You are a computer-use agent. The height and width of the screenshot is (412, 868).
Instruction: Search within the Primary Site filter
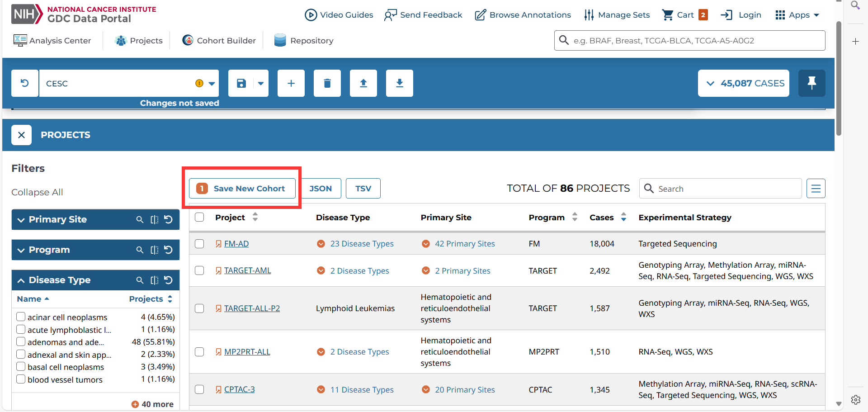[x=140, y=219]
